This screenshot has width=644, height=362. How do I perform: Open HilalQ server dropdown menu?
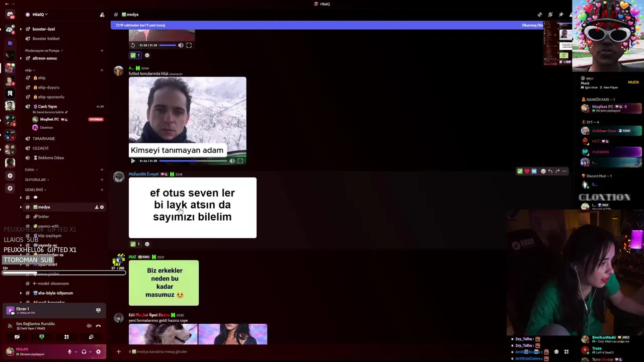(40, 15)
